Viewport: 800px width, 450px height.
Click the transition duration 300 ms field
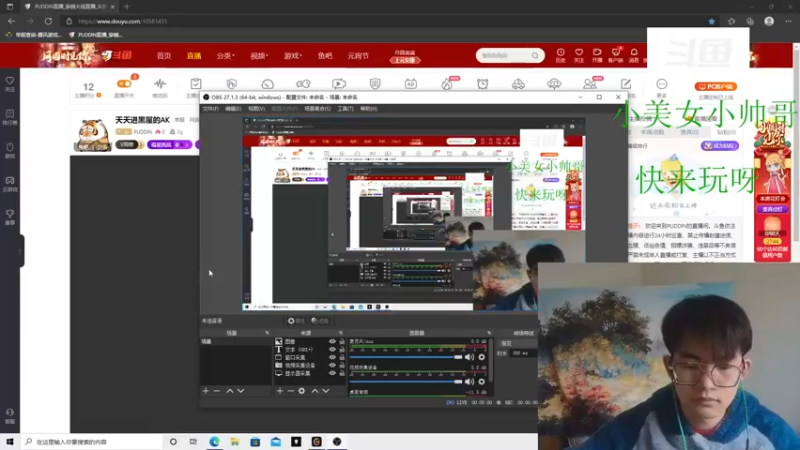(x=522, y=353)
